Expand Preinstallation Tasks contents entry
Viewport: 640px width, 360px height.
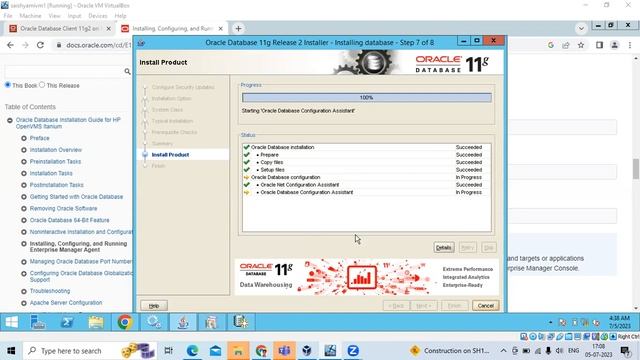(24, 162)
